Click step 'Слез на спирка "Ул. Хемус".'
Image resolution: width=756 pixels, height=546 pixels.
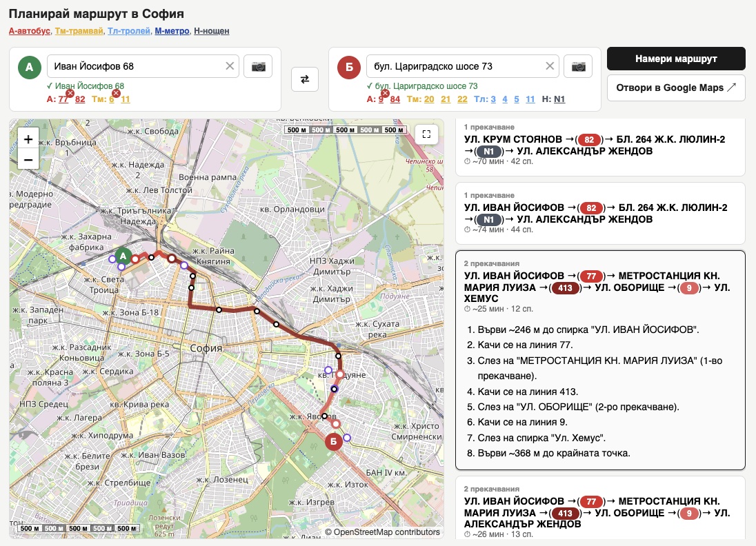click(x=541, y=438)
